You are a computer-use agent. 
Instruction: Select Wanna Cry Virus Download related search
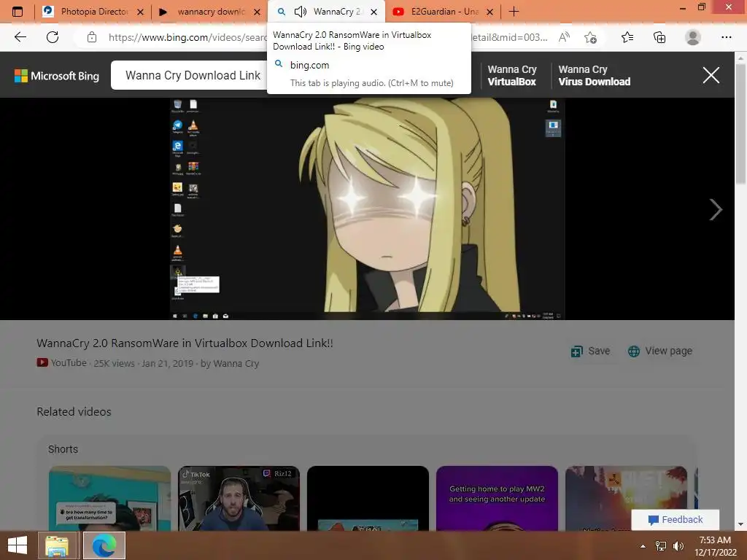tap(594, 75)
